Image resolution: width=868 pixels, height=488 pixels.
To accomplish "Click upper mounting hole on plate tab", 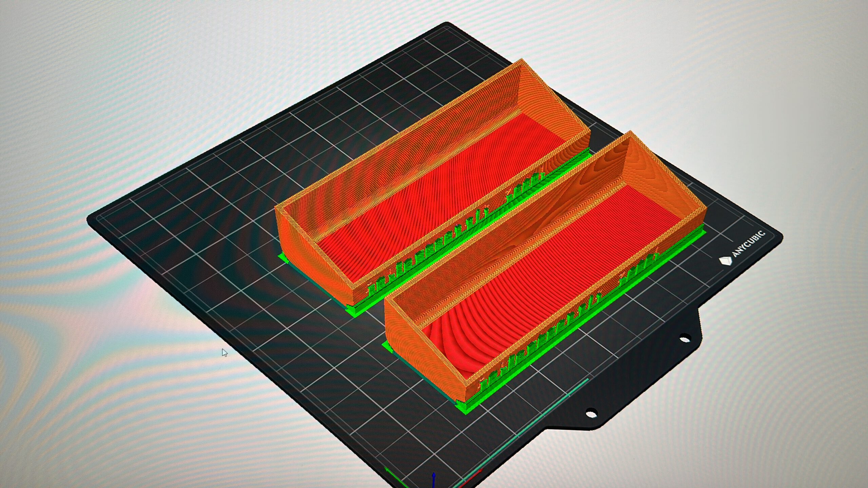I will coord(685,338).
